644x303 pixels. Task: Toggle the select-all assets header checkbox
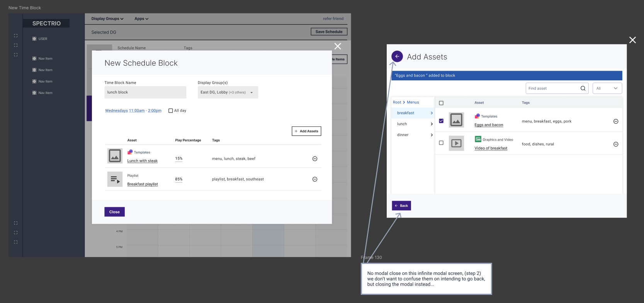click(441, 103)
